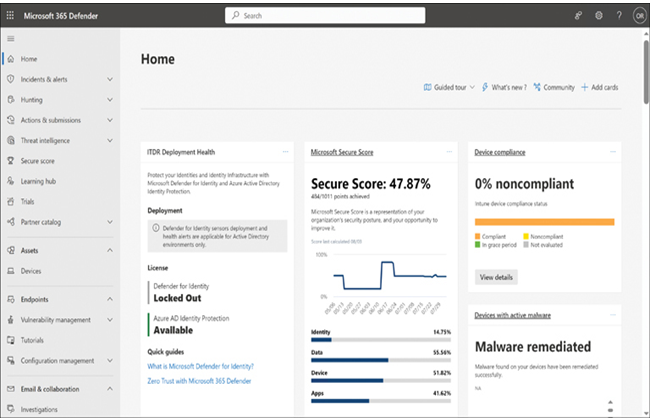
Task: Click the Data score progress bar
Action: [x=381, y=360]
